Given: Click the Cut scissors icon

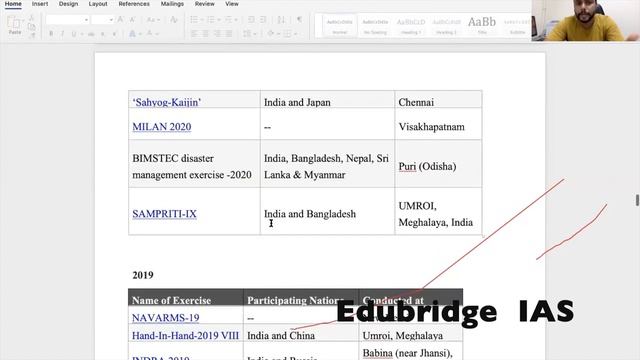Looking at the screenshot, I should 31,18.
